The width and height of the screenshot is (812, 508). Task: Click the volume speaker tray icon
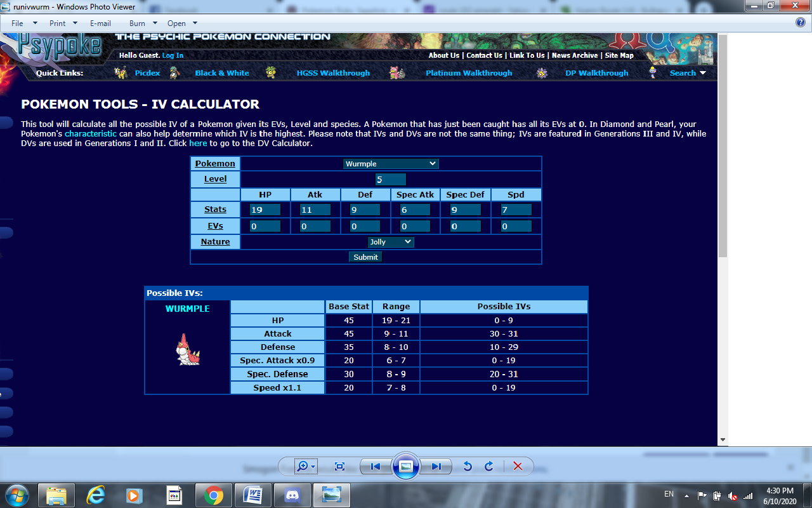point(733,496)
